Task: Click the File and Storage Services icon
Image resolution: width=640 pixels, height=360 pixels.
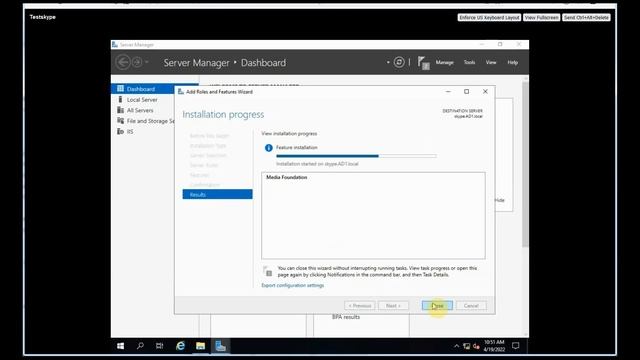Action: [120, 120]
